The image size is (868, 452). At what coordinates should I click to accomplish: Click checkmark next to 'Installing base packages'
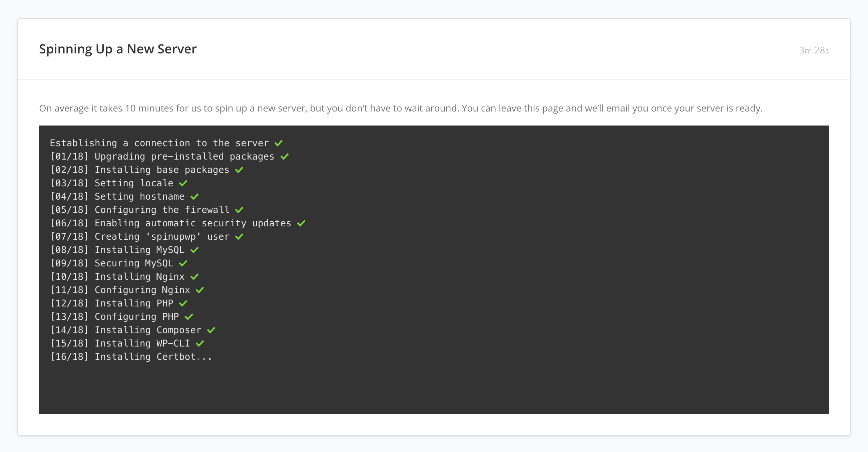pos(239,170)
